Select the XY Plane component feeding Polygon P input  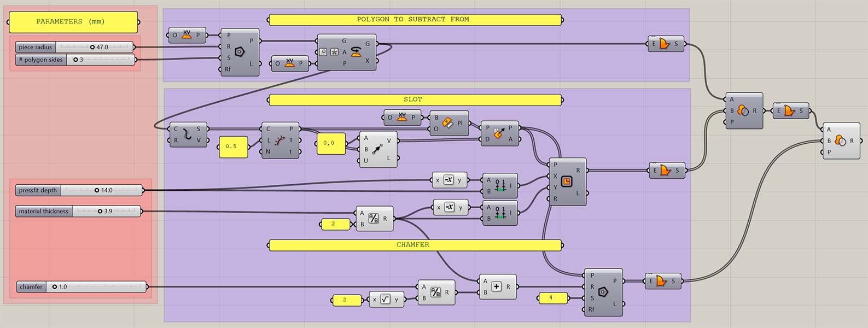(187, 35)
